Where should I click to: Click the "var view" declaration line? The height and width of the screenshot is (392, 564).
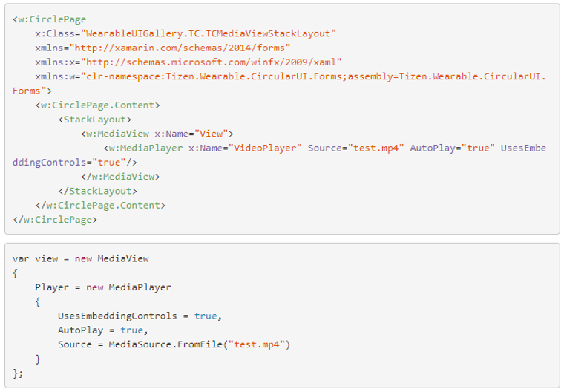[x=80, y=258]
